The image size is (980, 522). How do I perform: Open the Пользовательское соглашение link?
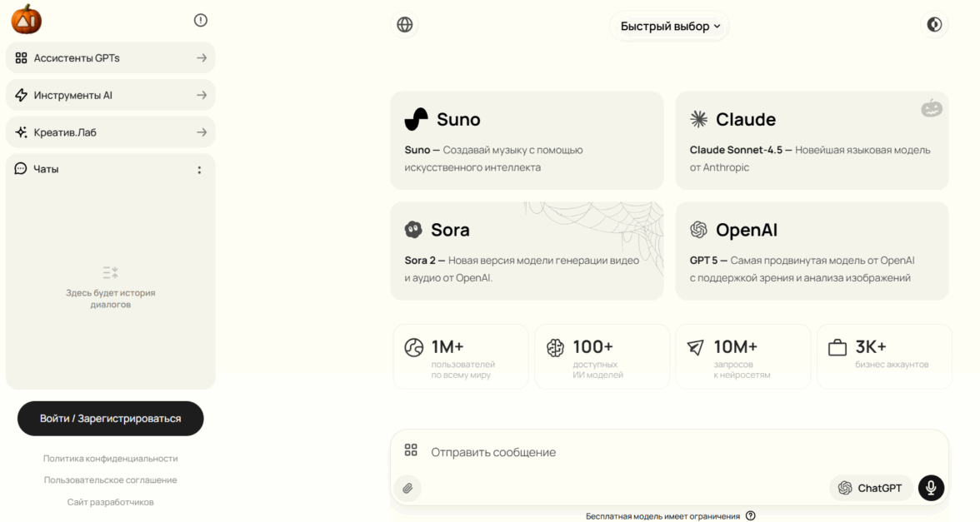tap(110, 480)
